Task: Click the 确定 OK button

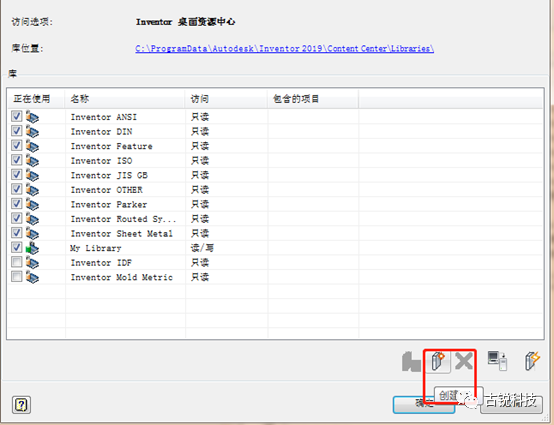Action: 424,405
